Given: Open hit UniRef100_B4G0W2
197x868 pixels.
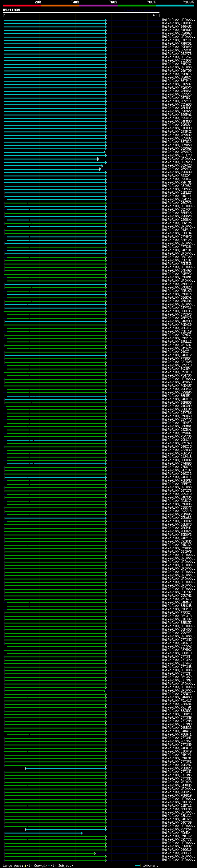Looking at the screenshot, I should point(177,26).
